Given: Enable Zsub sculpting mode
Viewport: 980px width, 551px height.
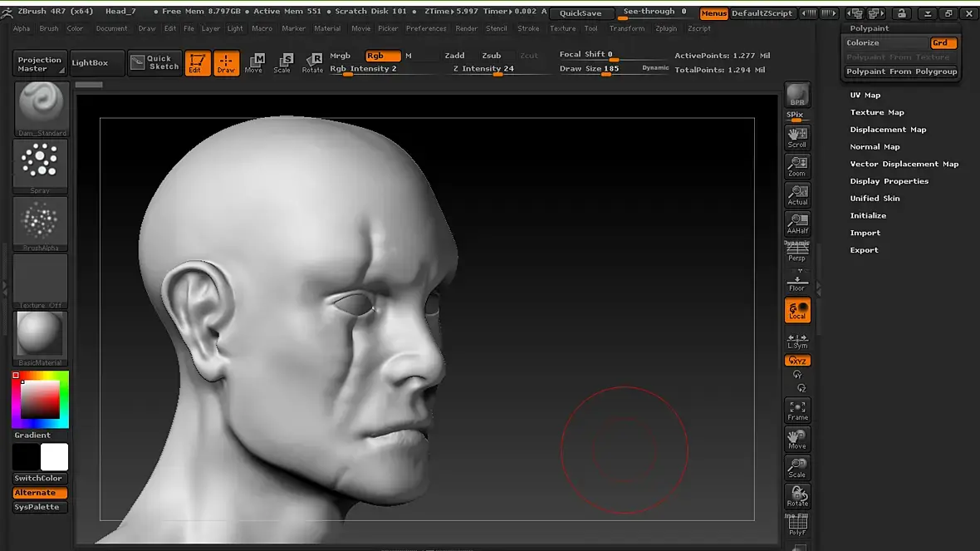Looking at the screenshot, I should click(492, 56).
